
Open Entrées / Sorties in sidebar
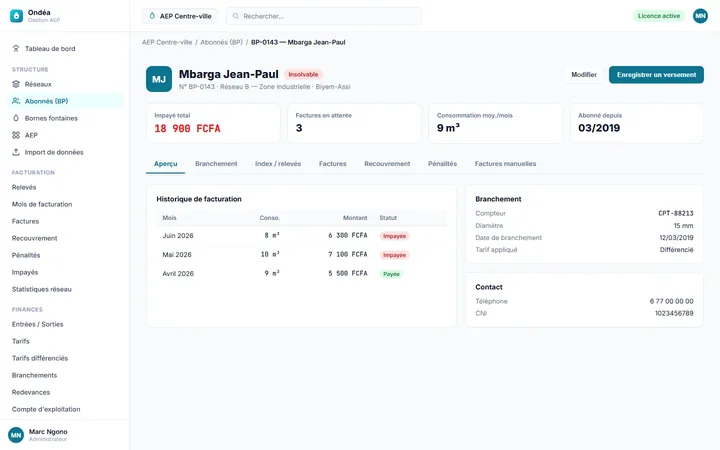pyautogui.click(x=37, y=324)
